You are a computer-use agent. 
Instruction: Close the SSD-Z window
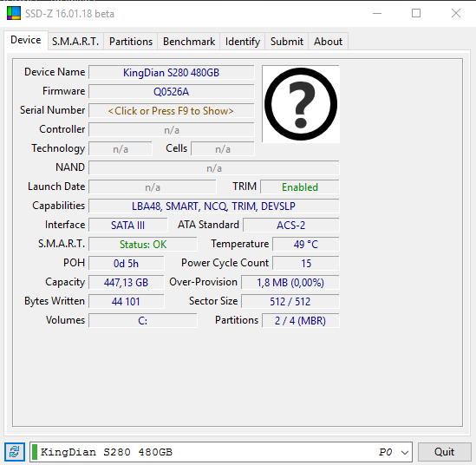pos(456,13)
